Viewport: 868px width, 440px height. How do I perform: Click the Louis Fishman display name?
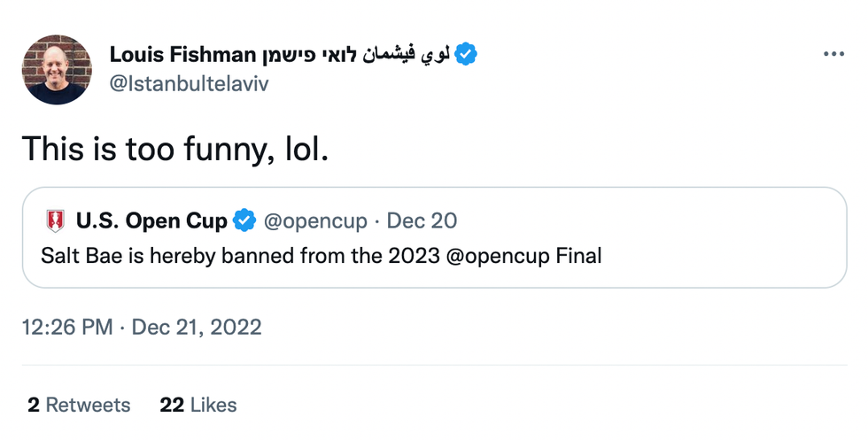coord(182,54)
